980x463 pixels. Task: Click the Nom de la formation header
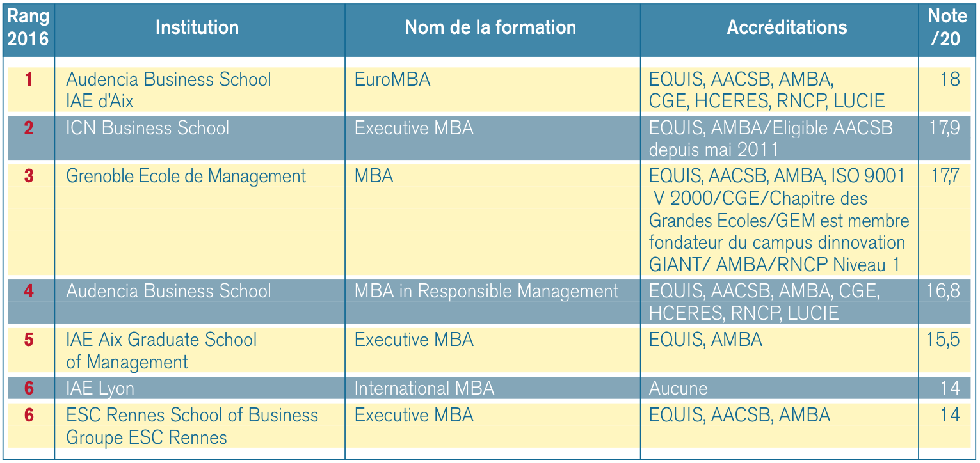point(490,27)
